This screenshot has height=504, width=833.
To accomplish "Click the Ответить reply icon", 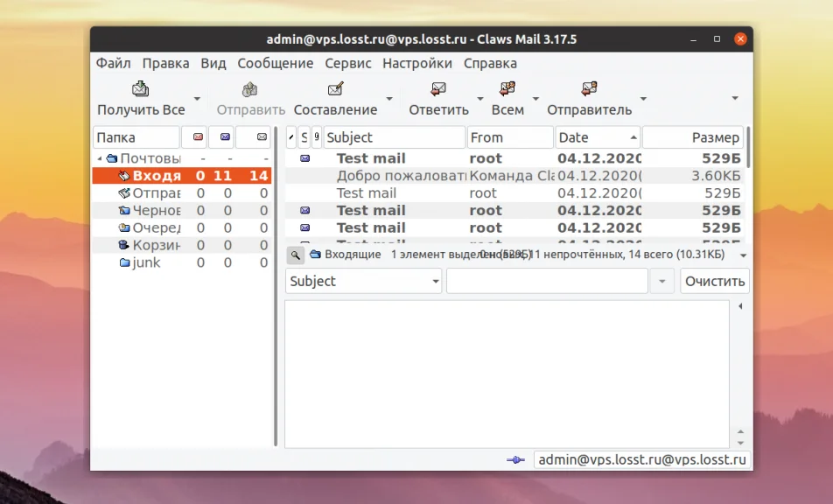I will 438,88.
